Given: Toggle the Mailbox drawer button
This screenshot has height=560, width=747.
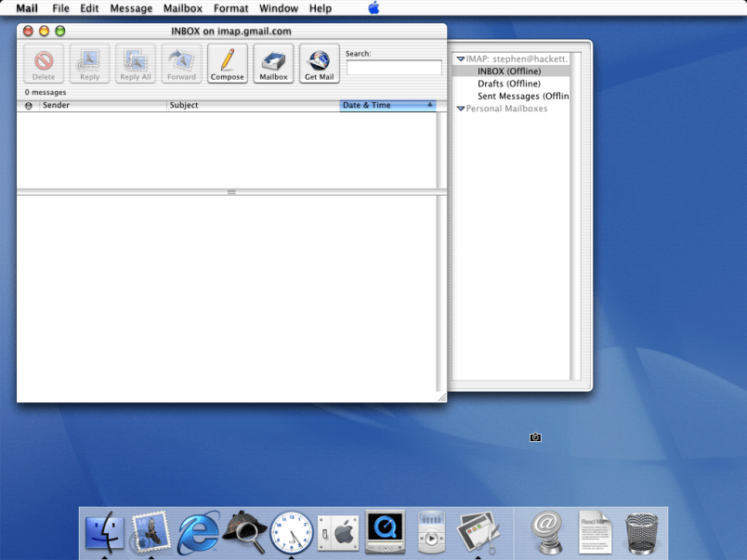Looking at the screenshot, I should [273, 64].
